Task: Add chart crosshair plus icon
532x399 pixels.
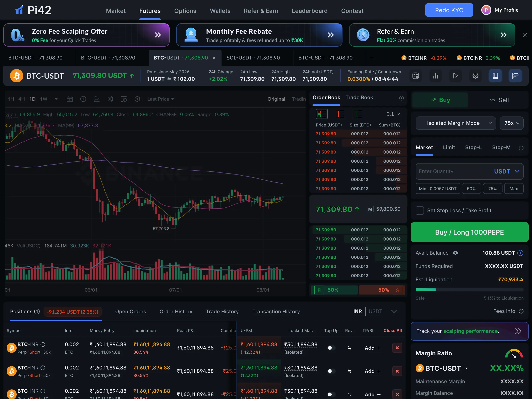Action: 83,99
